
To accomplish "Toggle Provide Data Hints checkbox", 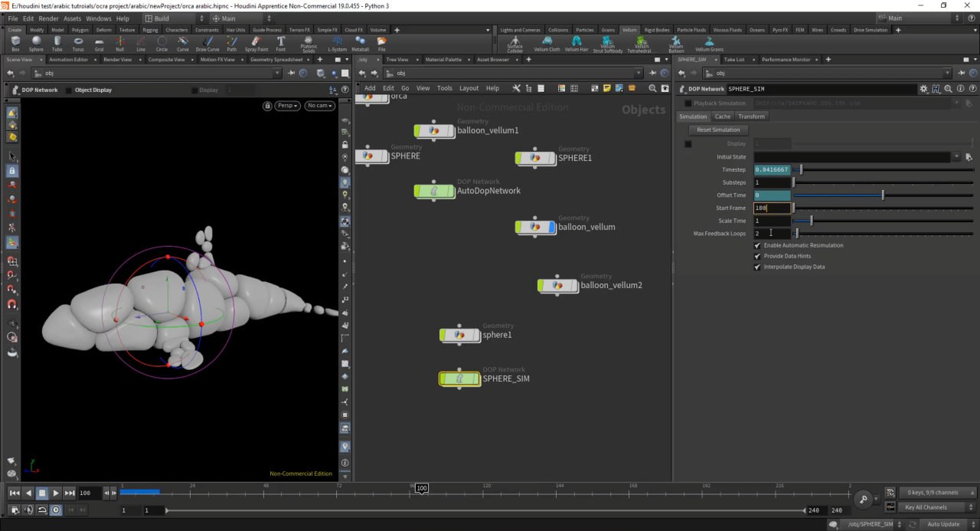I will click(757, 256).
